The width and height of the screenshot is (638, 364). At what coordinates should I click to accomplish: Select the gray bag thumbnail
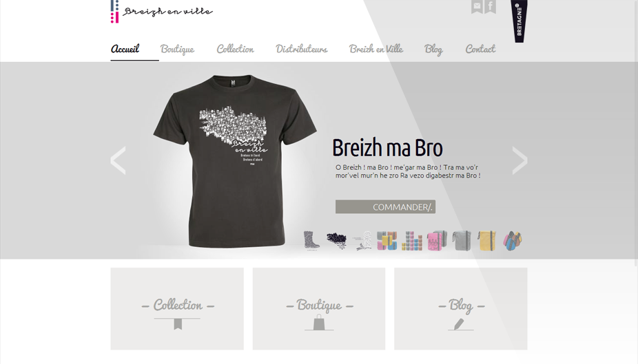click(462, 240)
